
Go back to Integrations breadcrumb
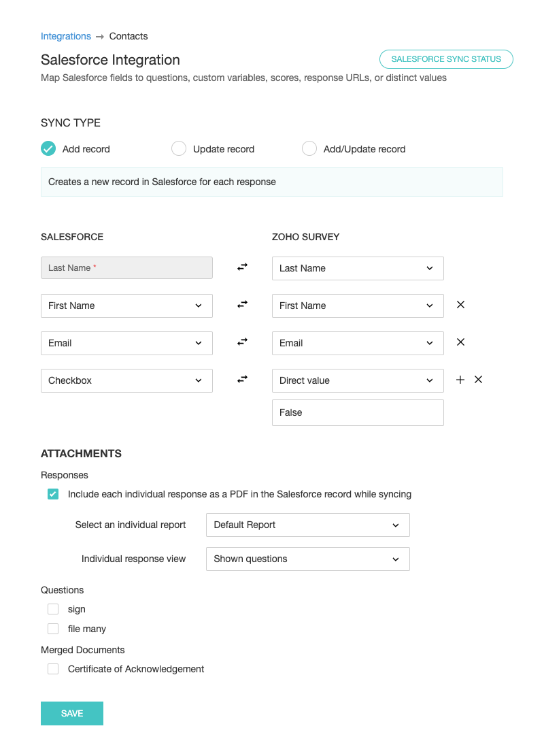[66, 36]
